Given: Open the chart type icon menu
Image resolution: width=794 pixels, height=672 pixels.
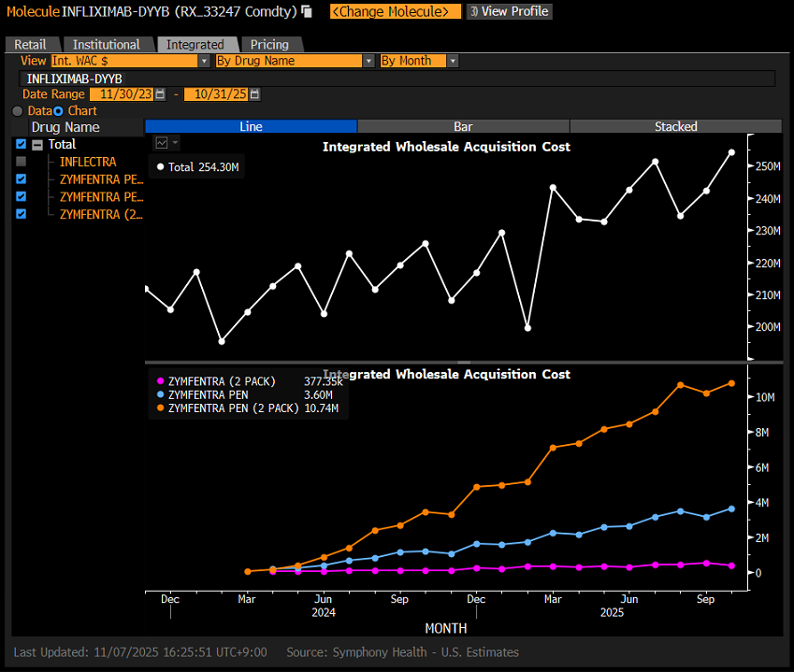Looking at the screenshot, I should click(x=162, y=143).
